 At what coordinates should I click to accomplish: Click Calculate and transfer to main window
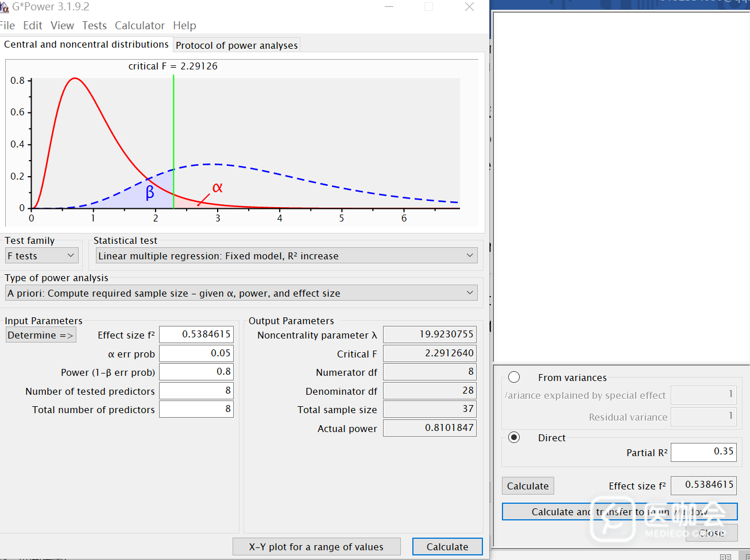[x=619, y=512]
